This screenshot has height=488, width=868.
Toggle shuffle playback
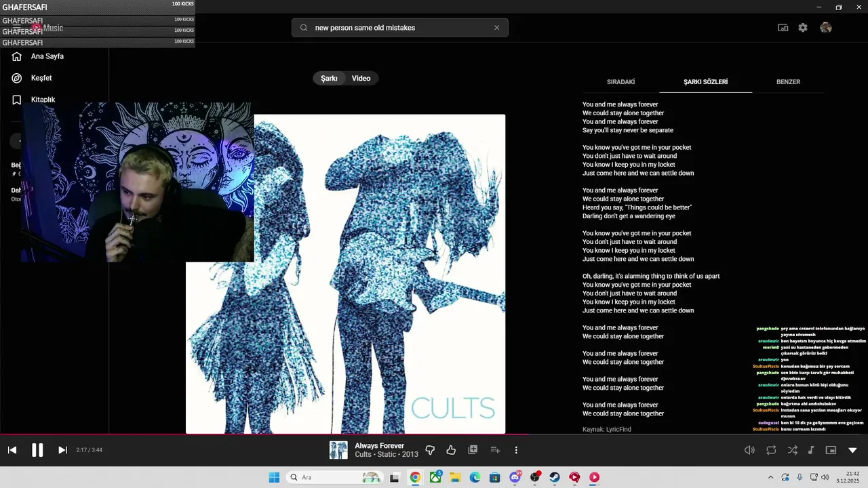tap(793, 450)
